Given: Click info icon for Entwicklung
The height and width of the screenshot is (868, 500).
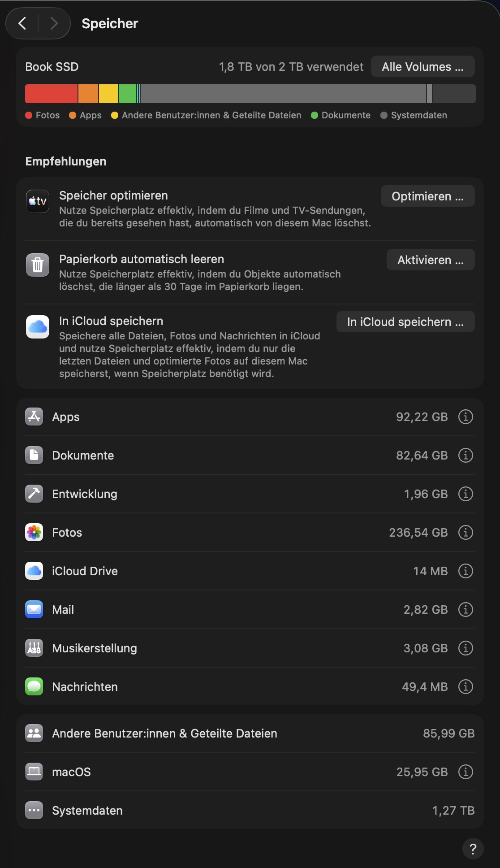Looking at the screenshot, I should click(466, 494).
